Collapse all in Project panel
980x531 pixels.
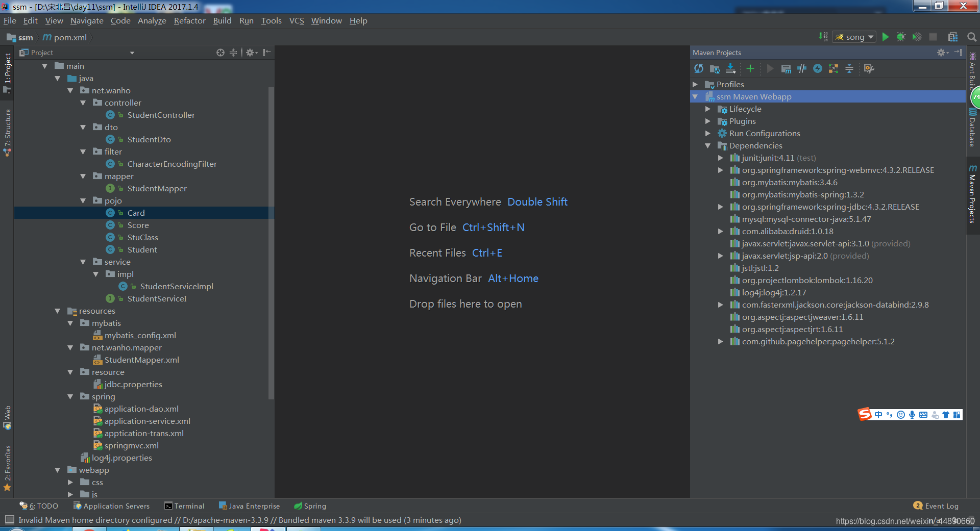tap(233, 53)
